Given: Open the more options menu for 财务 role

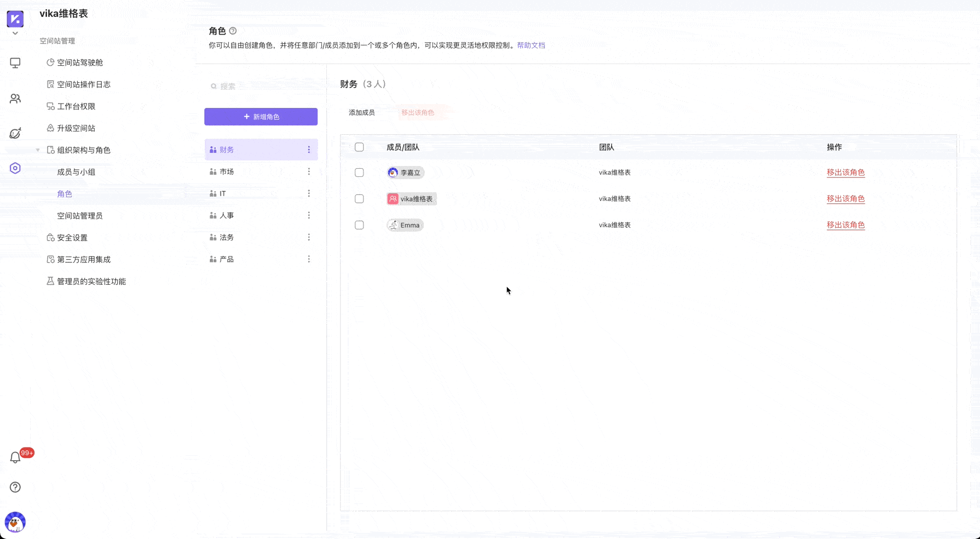Looking at the screenshot, I should (x=309, y=150).
